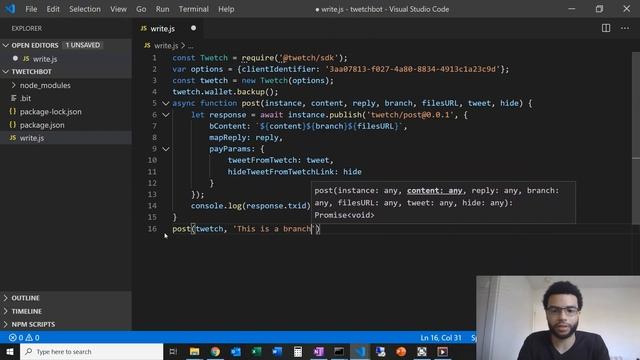Click the unsaved dot on write.js tab

pos(193,28)
